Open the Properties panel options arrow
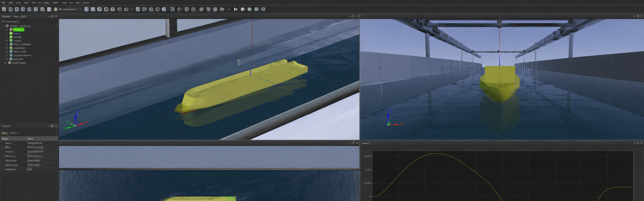 coord(49,126)
